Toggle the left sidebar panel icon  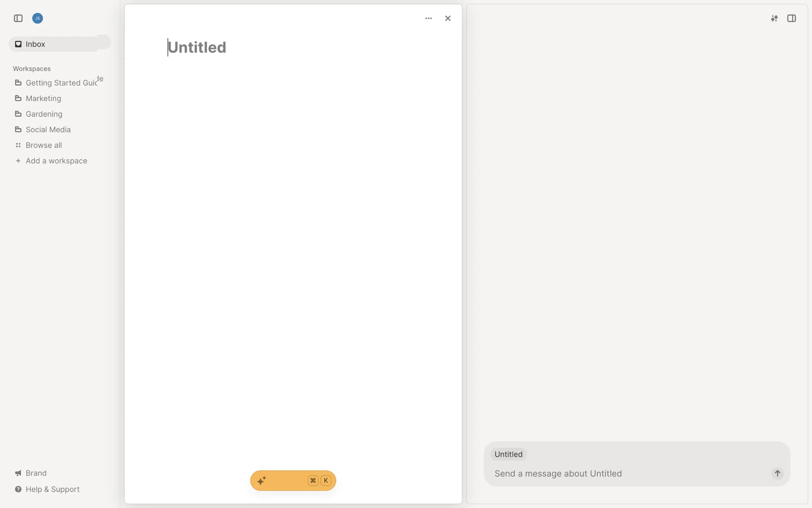[x=18, y=18]
